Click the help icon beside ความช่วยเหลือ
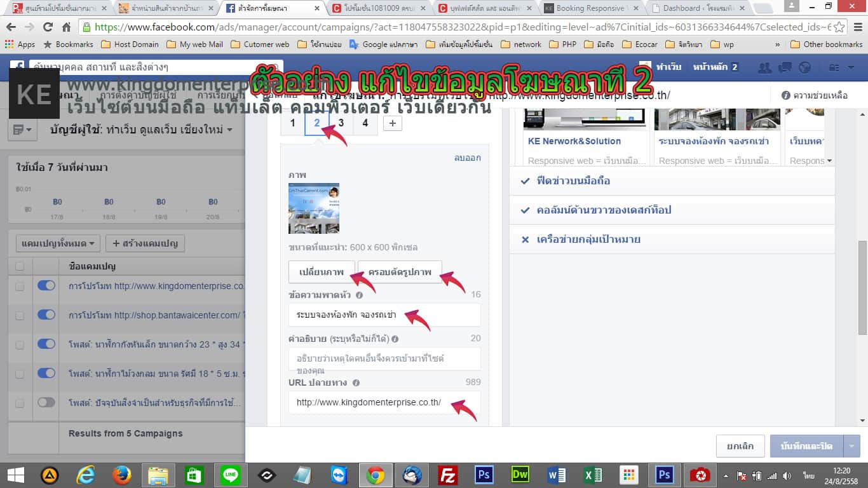 click(786, 95)
